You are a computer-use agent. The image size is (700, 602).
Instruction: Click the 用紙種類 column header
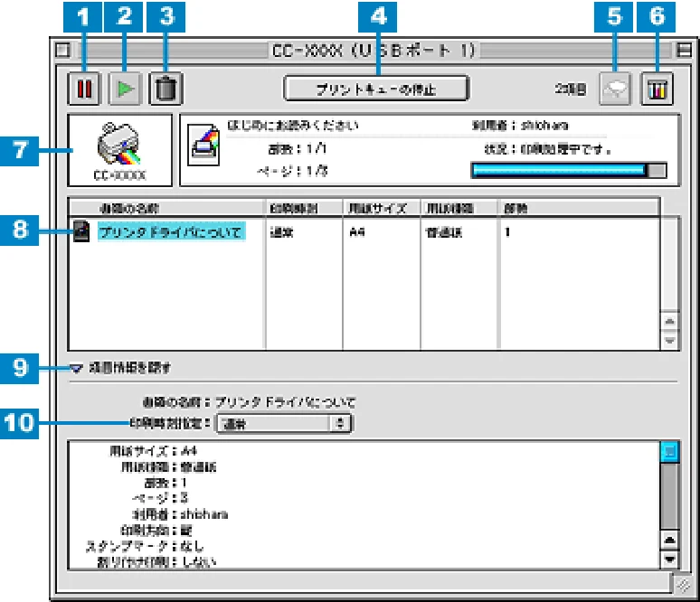pyautogui.click(x=459, y=208)
